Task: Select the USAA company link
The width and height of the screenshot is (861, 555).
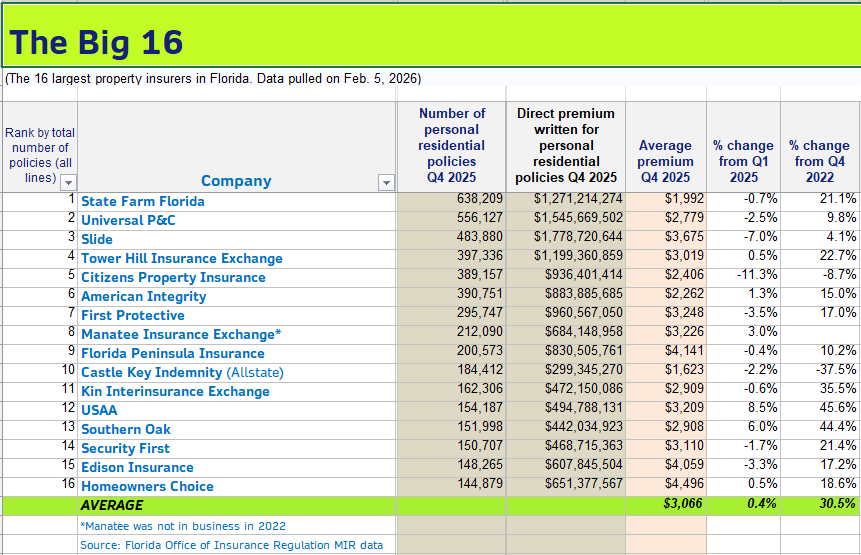Action: pyautogui.click(x=99, y=410)
